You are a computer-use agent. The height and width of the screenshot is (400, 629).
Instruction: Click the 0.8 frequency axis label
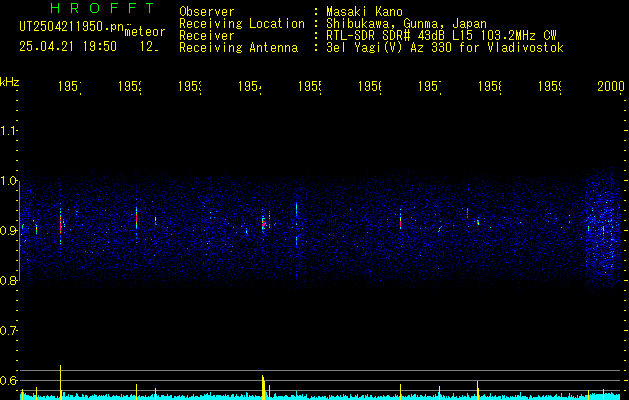click(x=8, y=281)
